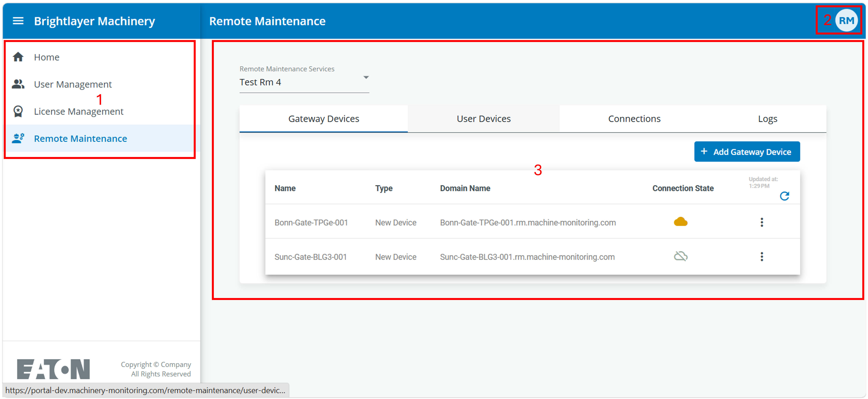Click the orange cloud connection state icon
The width and height of the screenshot is (868, 399).
click(680, 222)
